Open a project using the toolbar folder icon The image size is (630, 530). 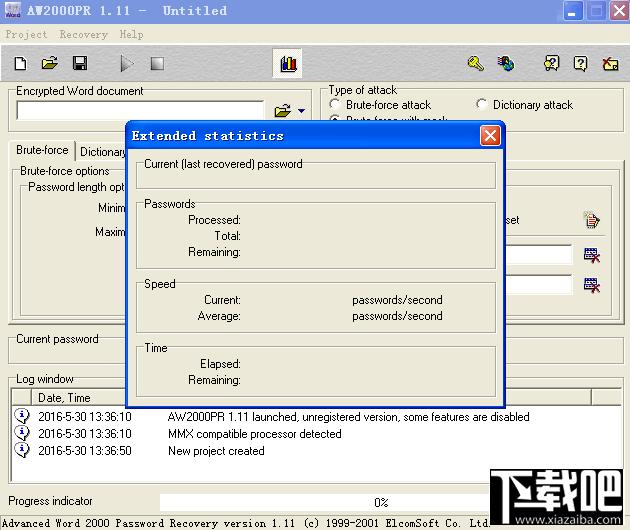pos(50,63)
